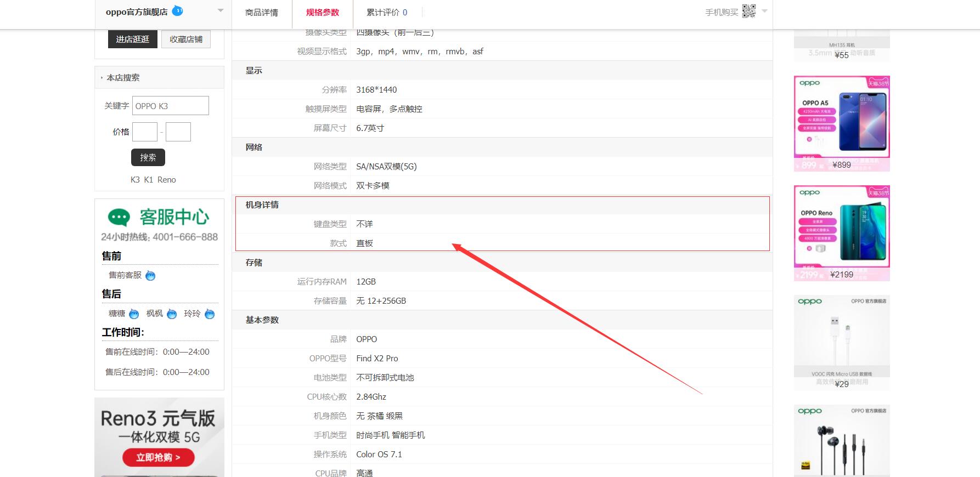Open the OPPO Reno ¥2199 product thumbnail
This screenshot has width=980, height=477.
[842, 233]
